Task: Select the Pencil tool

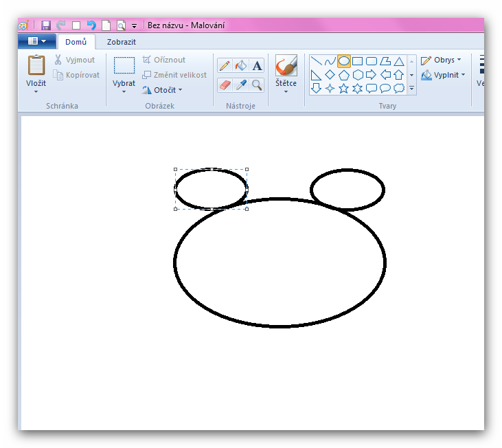Action: pos(225,66)
